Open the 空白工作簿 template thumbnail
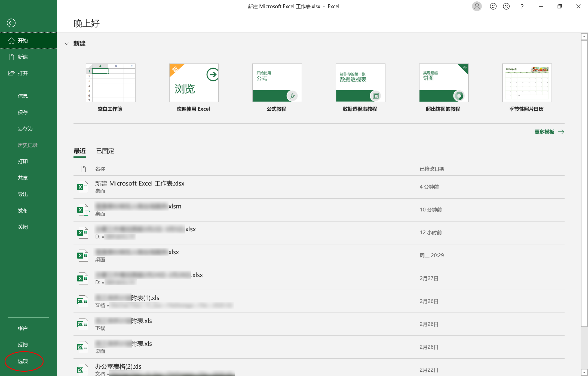Screen dimensions: 588x376 [x=111, y=83]
